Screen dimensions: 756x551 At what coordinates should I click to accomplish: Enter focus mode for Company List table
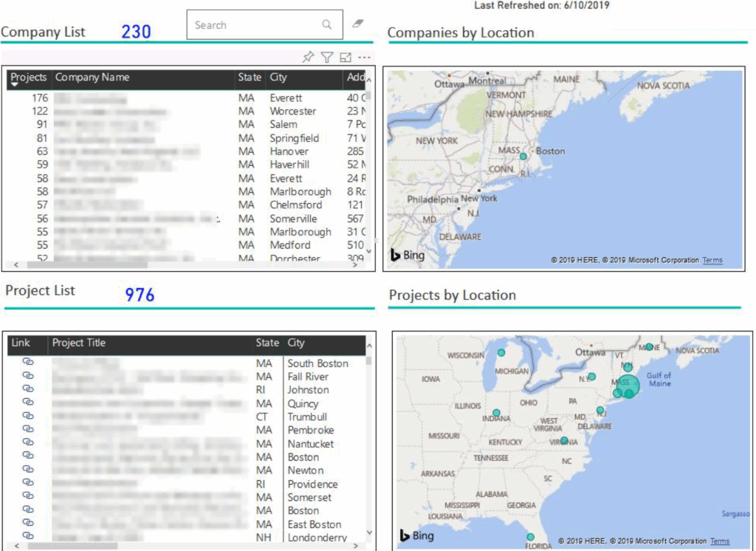[346, 58]
